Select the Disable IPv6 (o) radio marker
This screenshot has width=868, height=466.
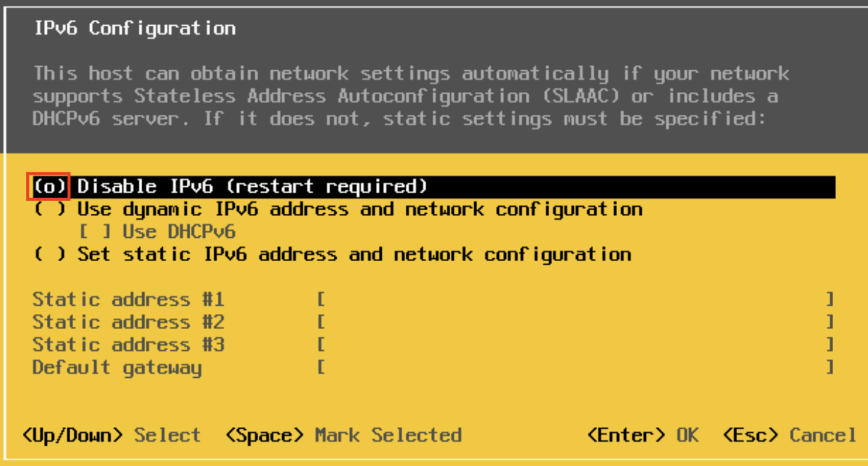click(x=49, y=187)
